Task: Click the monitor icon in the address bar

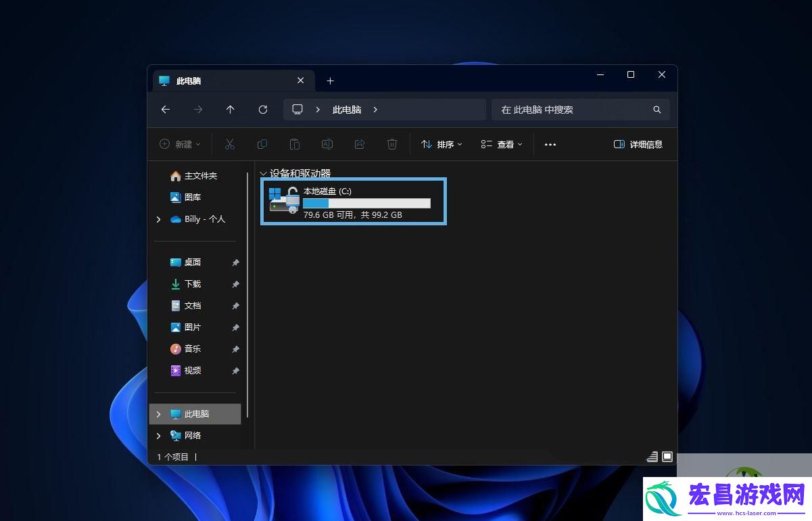Action: (x=297, y=110)
